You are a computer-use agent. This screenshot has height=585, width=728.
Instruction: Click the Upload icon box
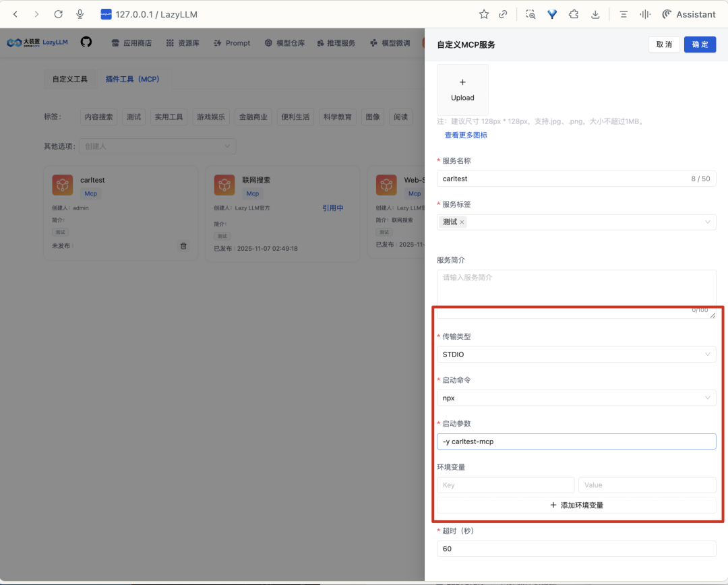point(462,90)
